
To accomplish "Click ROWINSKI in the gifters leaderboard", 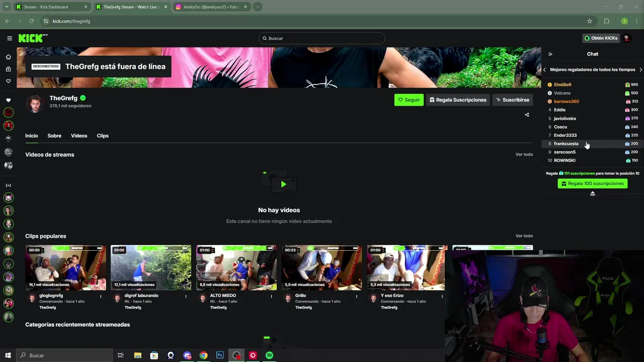I will tap(565, 160).
